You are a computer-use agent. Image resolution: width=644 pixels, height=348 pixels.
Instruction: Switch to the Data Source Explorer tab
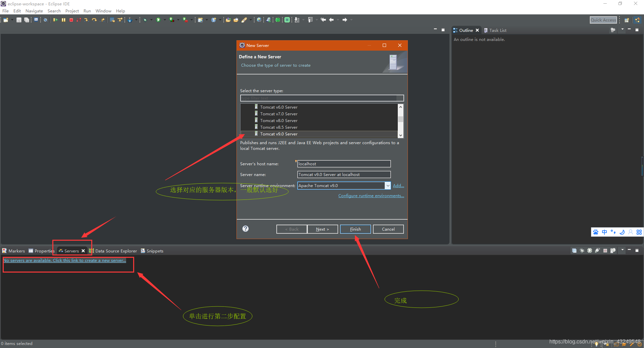point(113,251)
